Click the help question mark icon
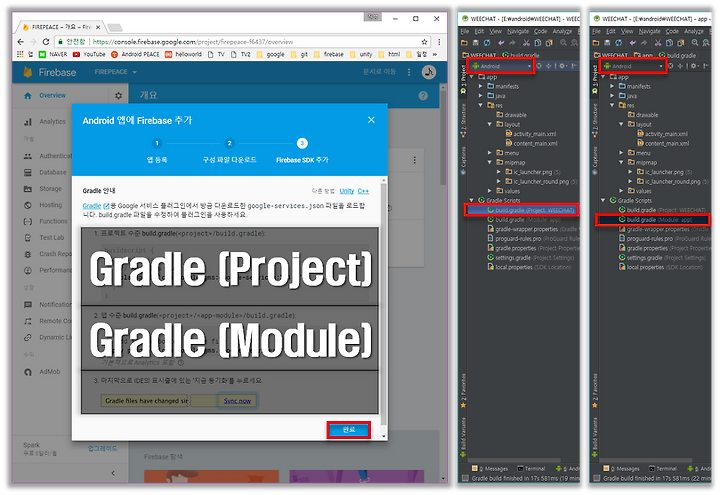This screenshot has width=720, height=495. click(423, 96)
